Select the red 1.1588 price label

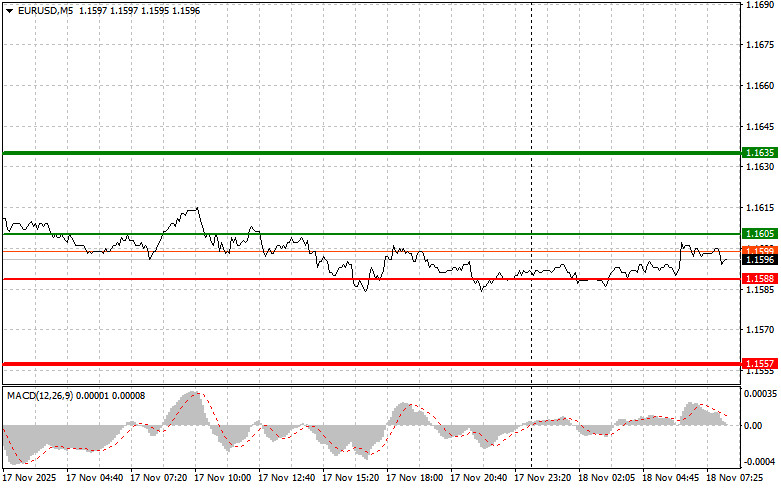[760, 278]
